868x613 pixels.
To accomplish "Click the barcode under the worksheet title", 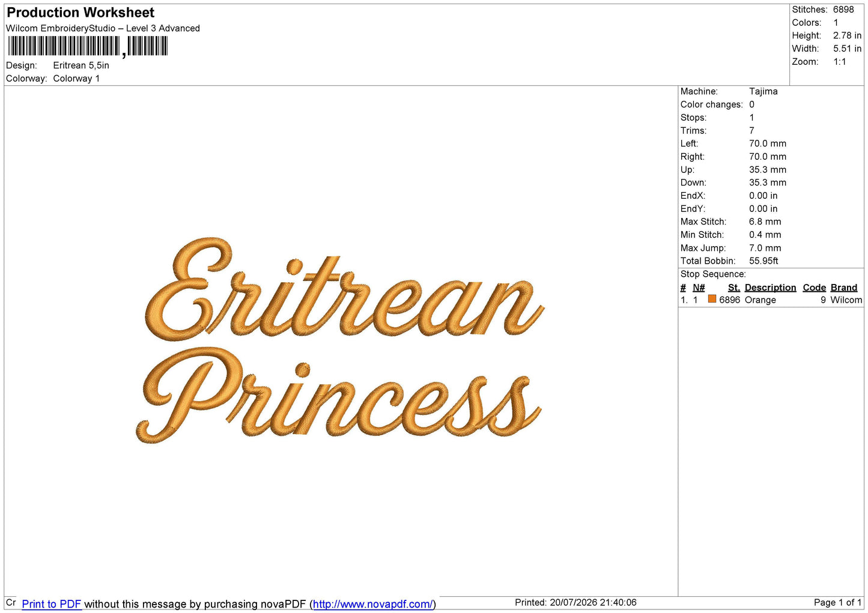I will [x=88, y=46].
